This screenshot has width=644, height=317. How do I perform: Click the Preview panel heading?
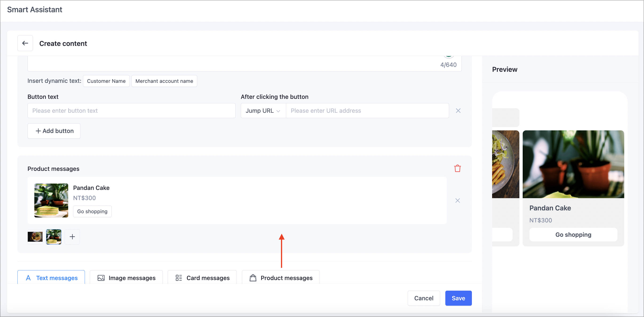pyautogui.click(x=505, y=70)
